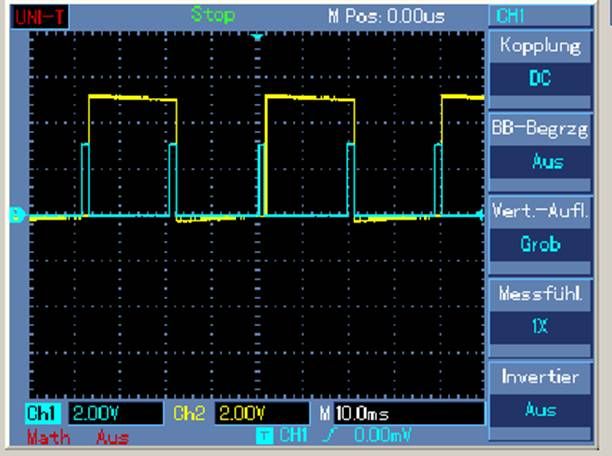612x456 pixels.
Task: Select the BB-Begrzg menu item
Action: coord(541,129)
